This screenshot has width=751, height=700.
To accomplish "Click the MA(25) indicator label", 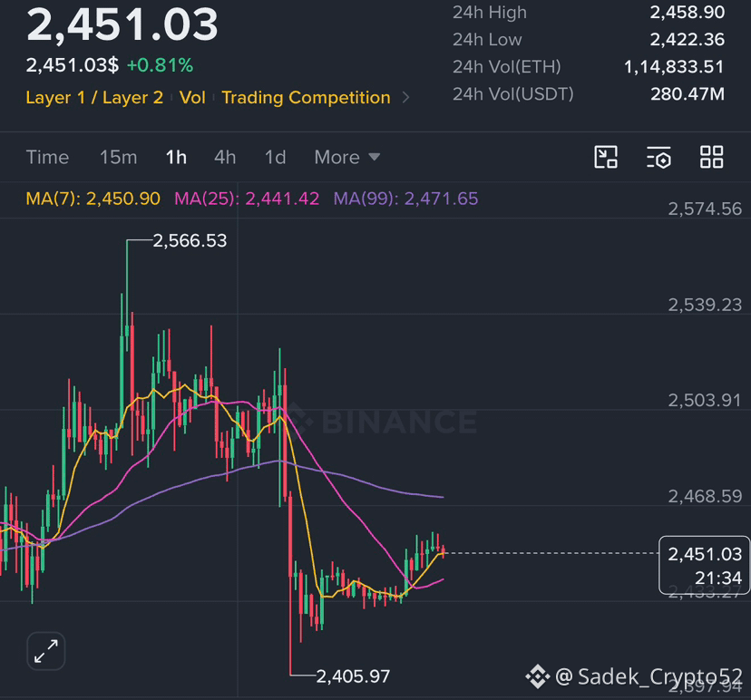I will click(x=247, y=199).
